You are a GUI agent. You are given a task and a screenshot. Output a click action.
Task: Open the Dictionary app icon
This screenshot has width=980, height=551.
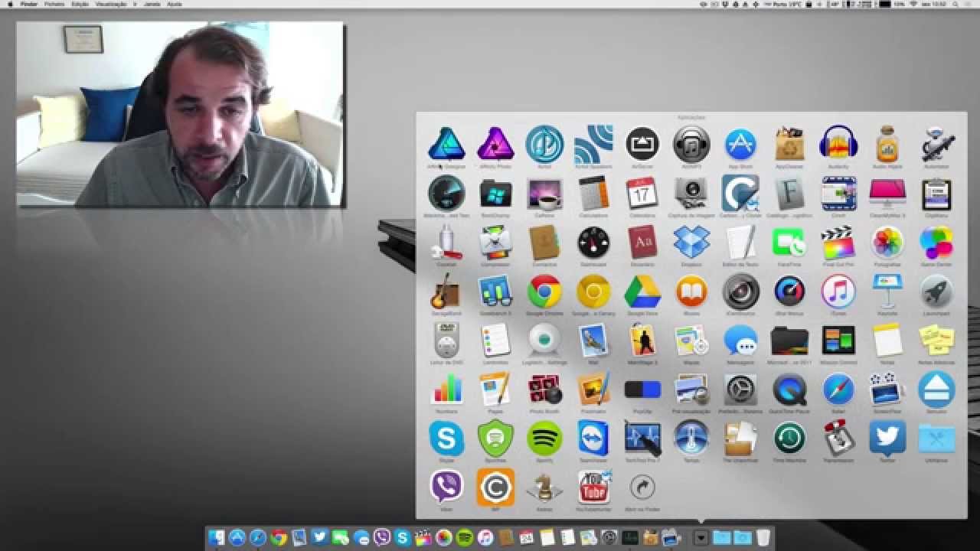point(642,242)
